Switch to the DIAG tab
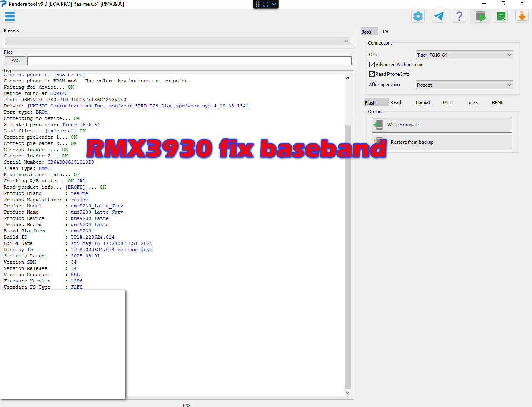 tap(385, 32)
